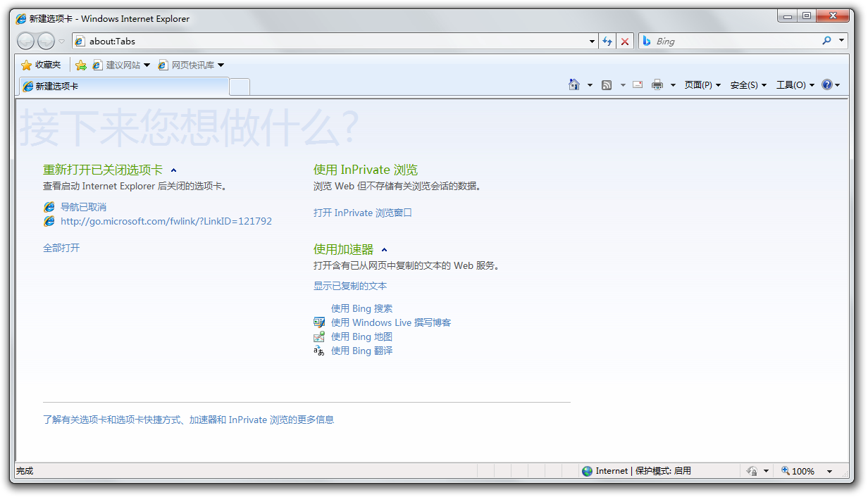The image size is (868, 497).
Task: Click the status bar privacy shield icon
Action: [x=752, y=471]
